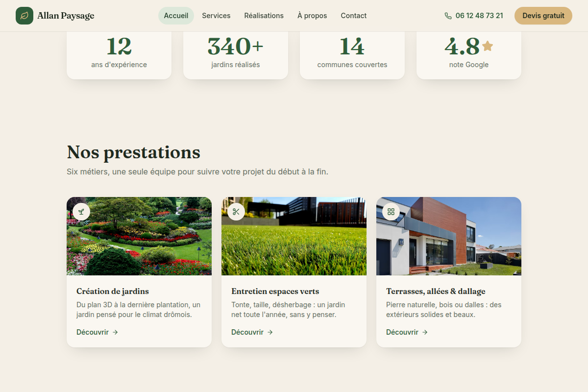The height and width of the screenshot is (392, 588).
Task: Click the scissors icon on Entretien espaces verts card
Action: click(x=236, y=212)
